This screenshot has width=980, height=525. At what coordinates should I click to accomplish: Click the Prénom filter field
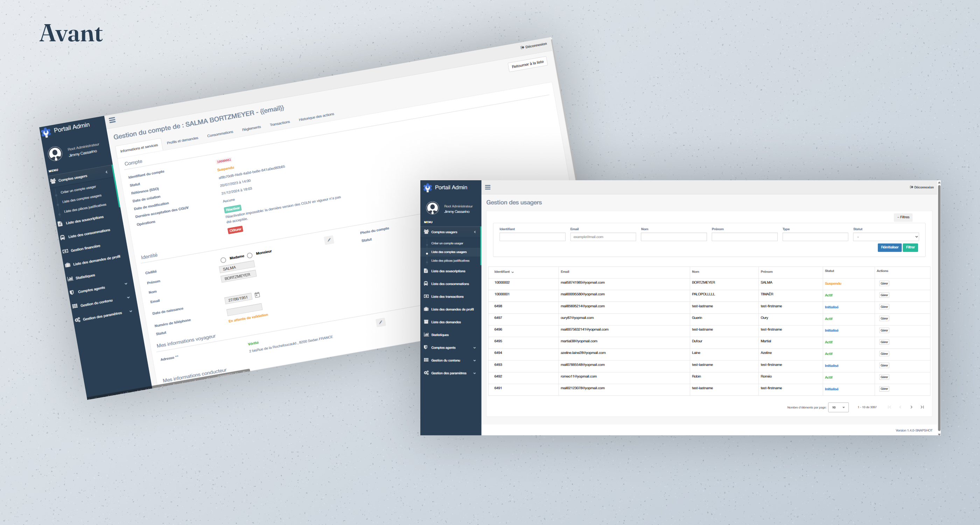click(744, 237)
